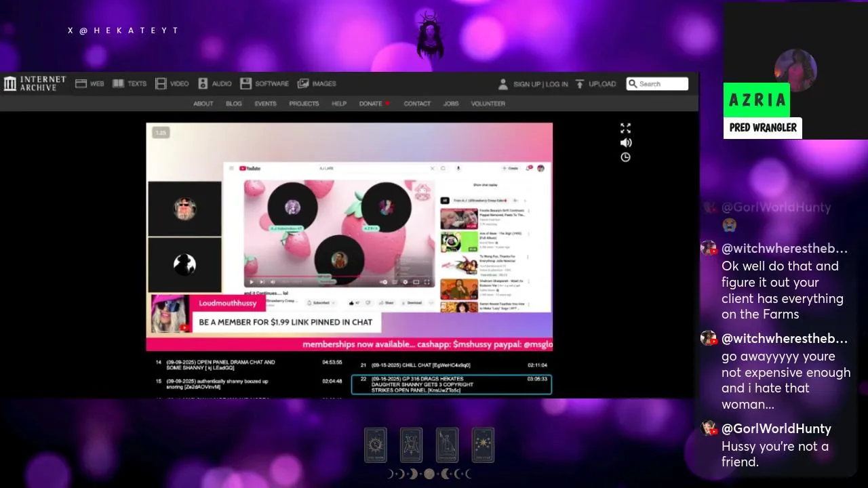Image resolution: width=868 pixels, height=488 pixels.
Task: Click the Upload arrow icon
Action: [580, 84]
